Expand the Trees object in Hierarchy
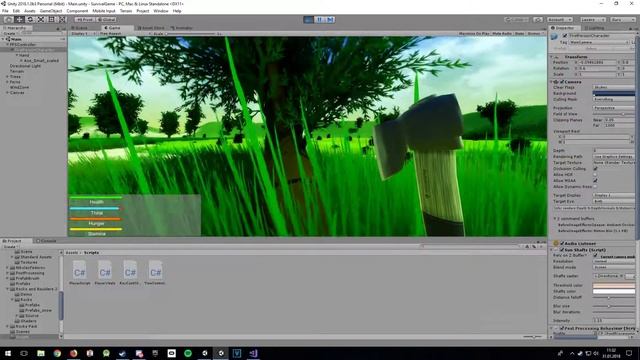Image resolution: width=640 pixels, height=360 pixels. pyautogui.click(x=7, y=76)
